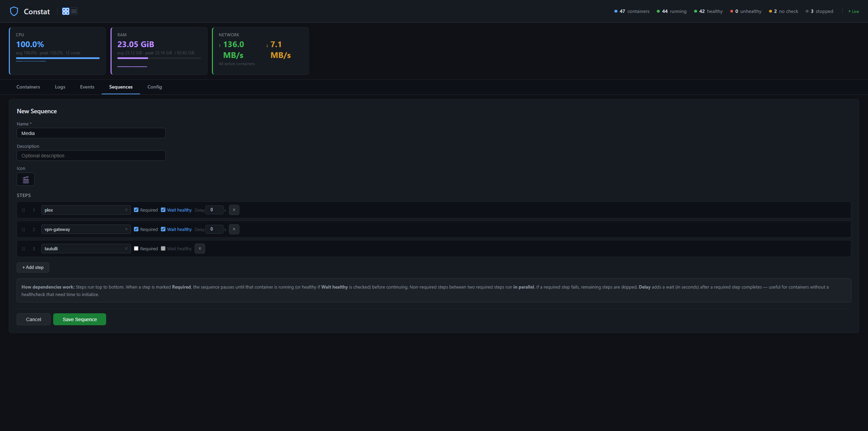This screenshot has height=431, width=868.
Task: Click the Delay field for plex step
Action: 215,210
